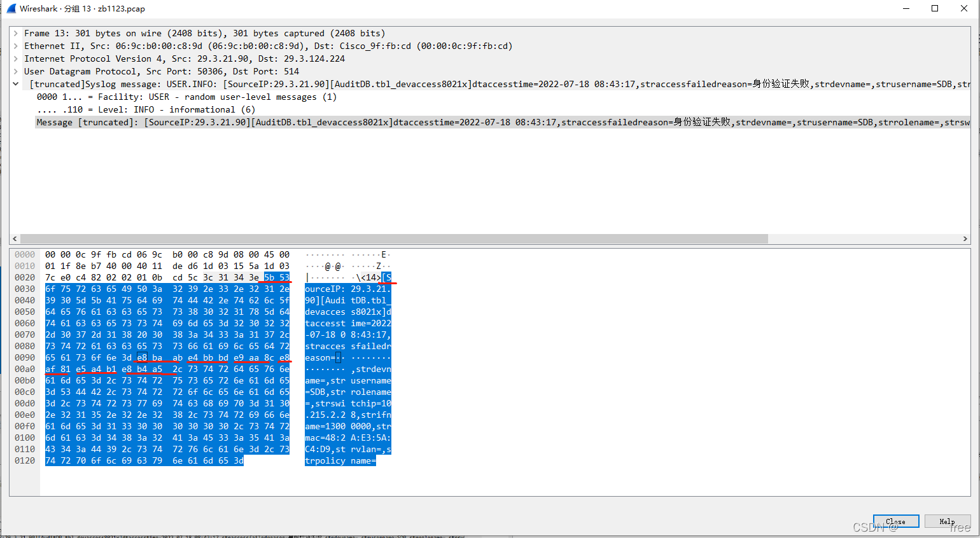Click hex bytes 'e4 bb bd' in row 0090
Viewport: 980px width, 538px height.
pos(208,357)
